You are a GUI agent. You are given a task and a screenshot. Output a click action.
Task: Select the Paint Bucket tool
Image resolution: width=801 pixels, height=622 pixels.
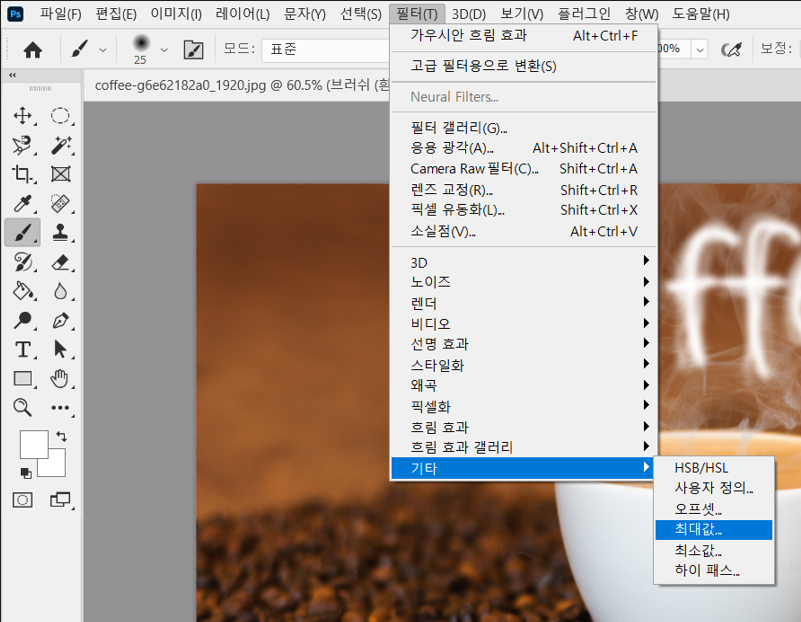[22, 291]
